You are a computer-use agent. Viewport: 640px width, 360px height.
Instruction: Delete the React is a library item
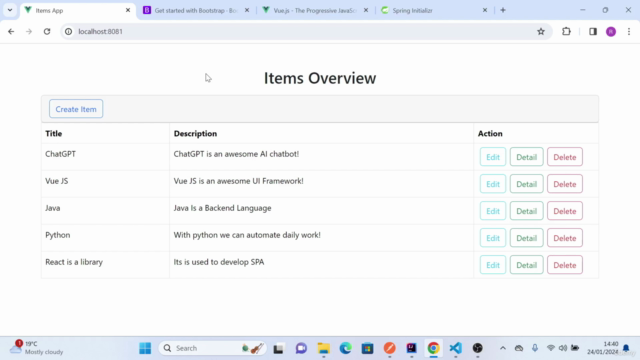point(564,265)
